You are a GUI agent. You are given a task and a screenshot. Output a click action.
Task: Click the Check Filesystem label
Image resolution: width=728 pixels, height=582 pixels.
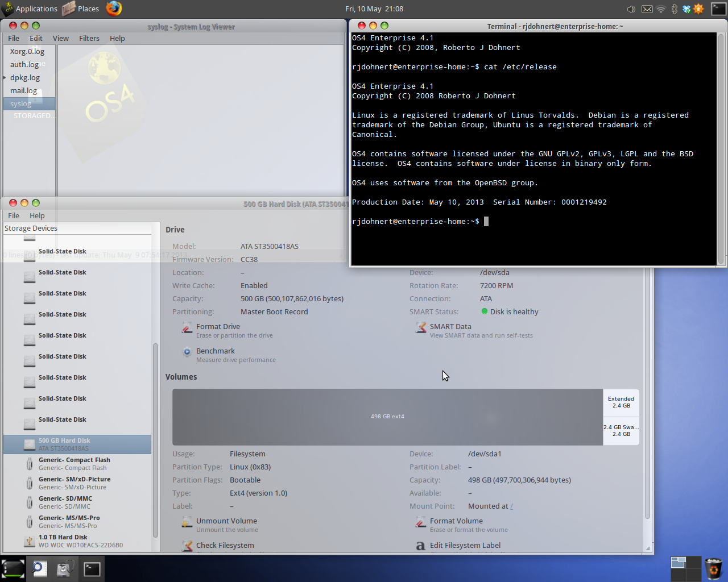[225, 545]
